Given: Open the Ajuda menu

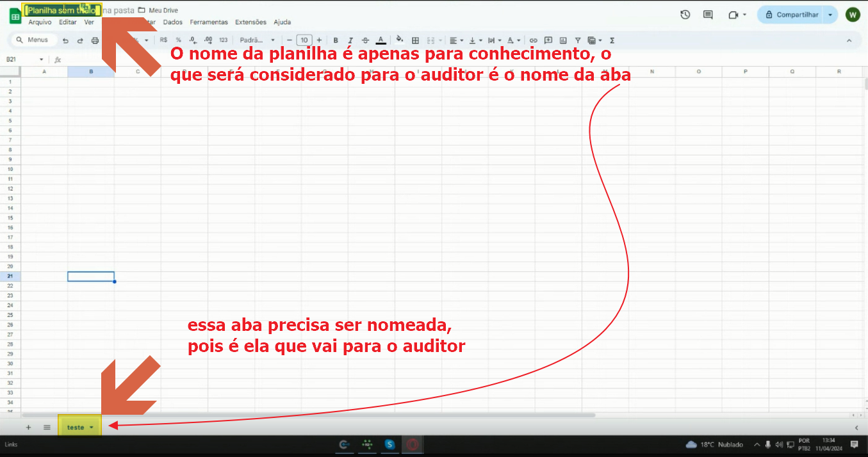Looking at the screenshot, I should click(x=283, y=22).
